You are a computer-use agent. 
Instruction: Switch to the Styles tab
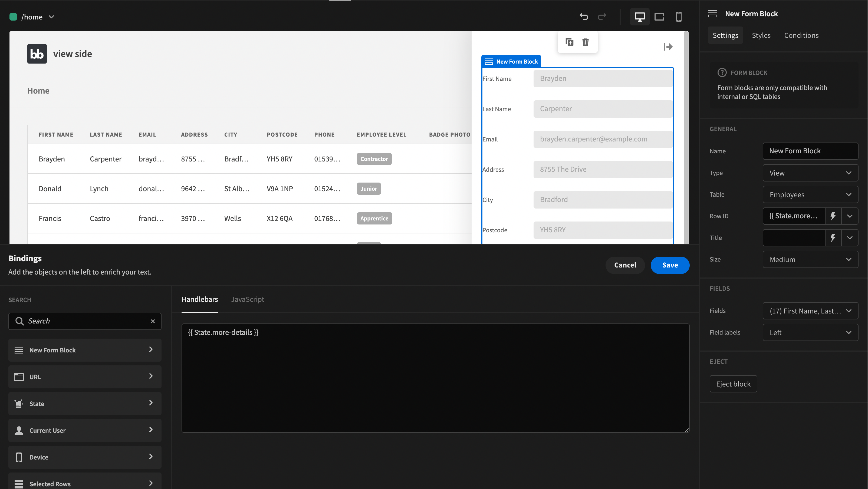pyautogui.click(x=761, y=35)
